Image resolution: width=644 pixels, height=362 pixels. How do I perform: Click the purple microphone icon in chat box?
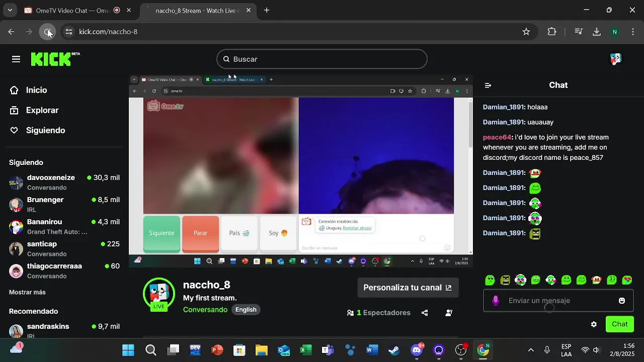coord(496,301)
